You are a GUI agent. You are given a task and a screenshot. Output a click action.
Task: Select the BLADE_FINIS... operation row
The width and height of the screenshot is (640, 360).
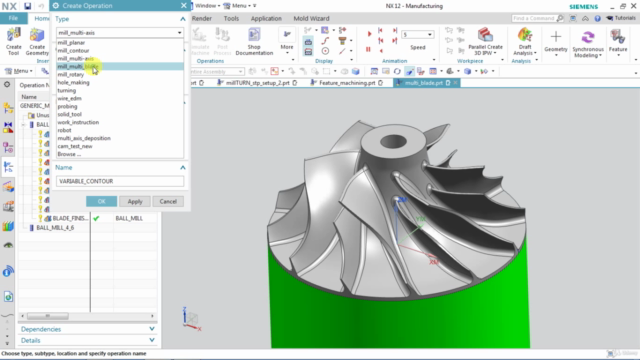(x=70, y=218)
